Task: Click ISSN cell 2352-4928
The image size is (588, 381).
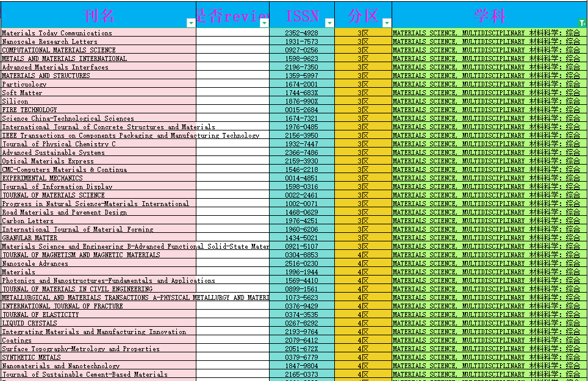Action: [302, 32]
